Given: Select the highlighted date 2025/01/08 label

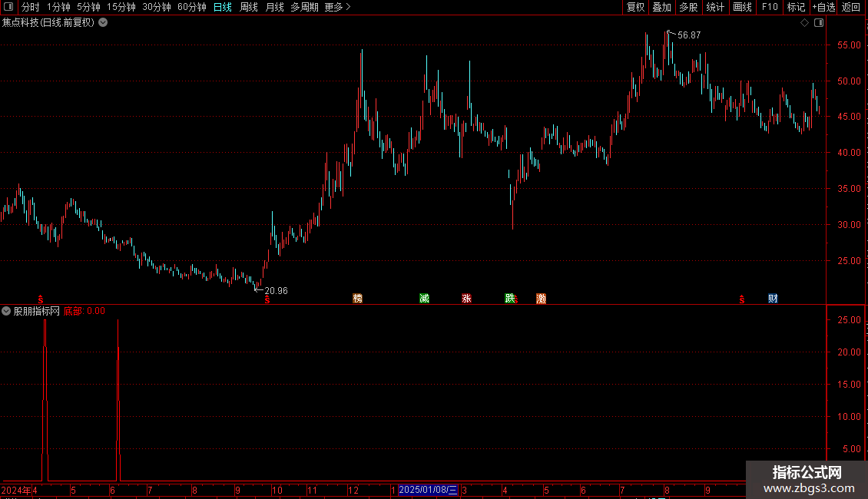Looking at the screenshot, I should pos(428,490).
